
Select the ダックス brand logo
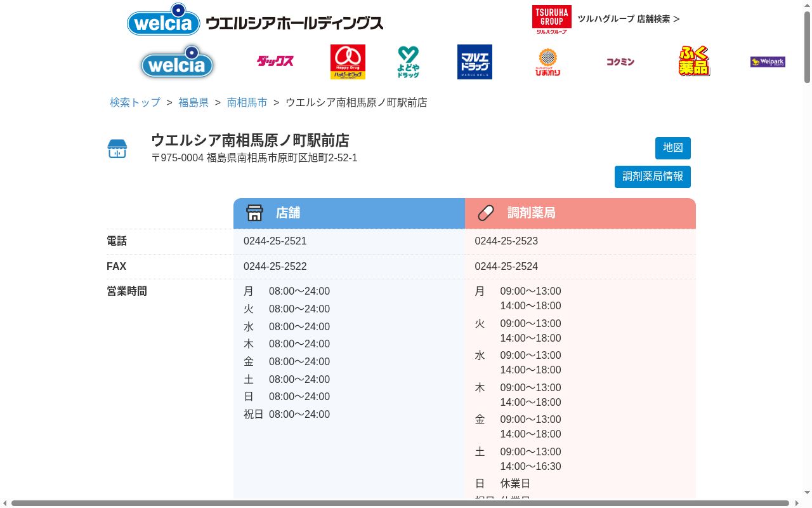pos(275,61)
